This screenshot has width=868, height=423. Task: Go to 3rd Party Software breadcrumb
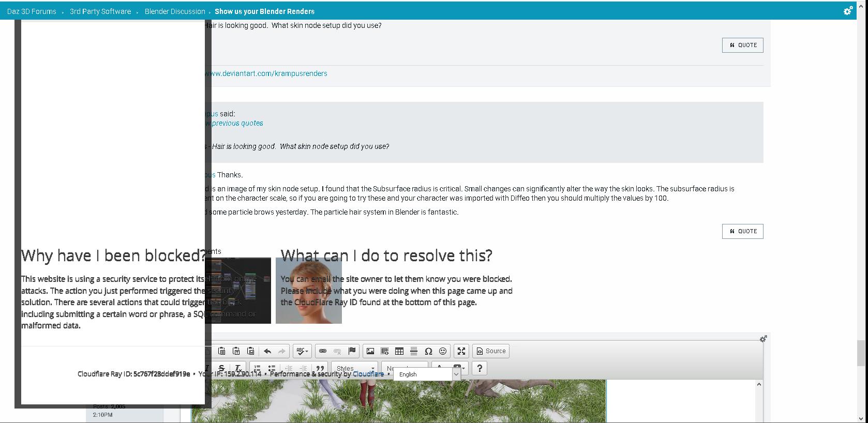(100, 11)
